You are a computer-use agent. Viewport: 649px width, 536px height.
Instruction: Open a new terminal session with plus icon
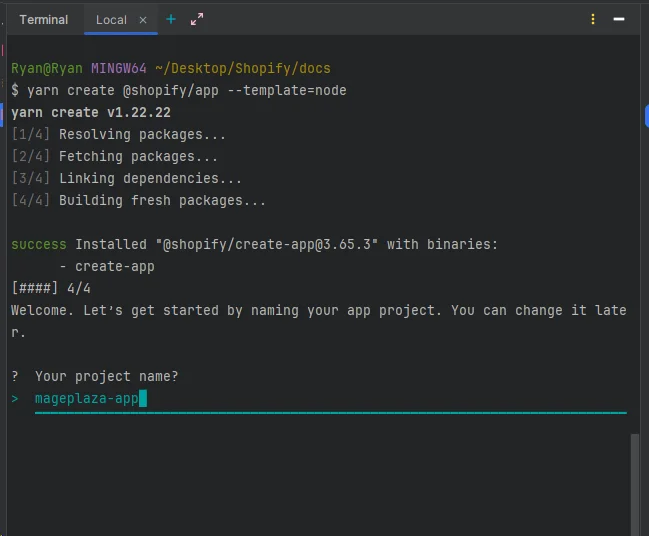171,19
